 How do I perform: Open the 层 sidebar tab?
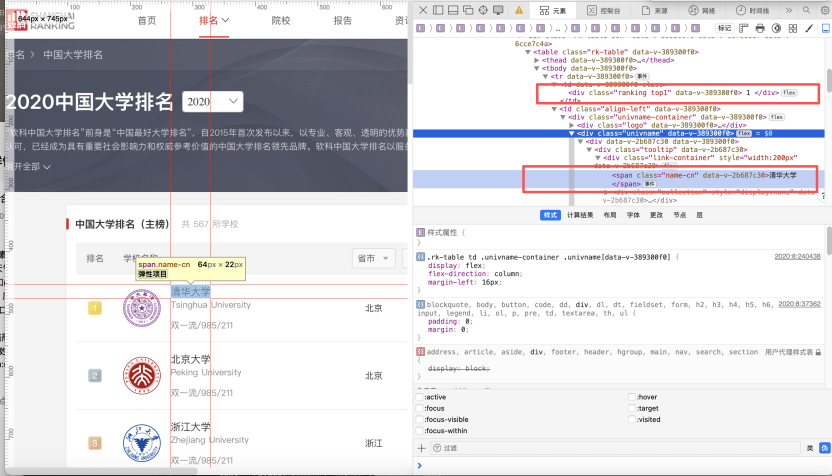[699, 215]
